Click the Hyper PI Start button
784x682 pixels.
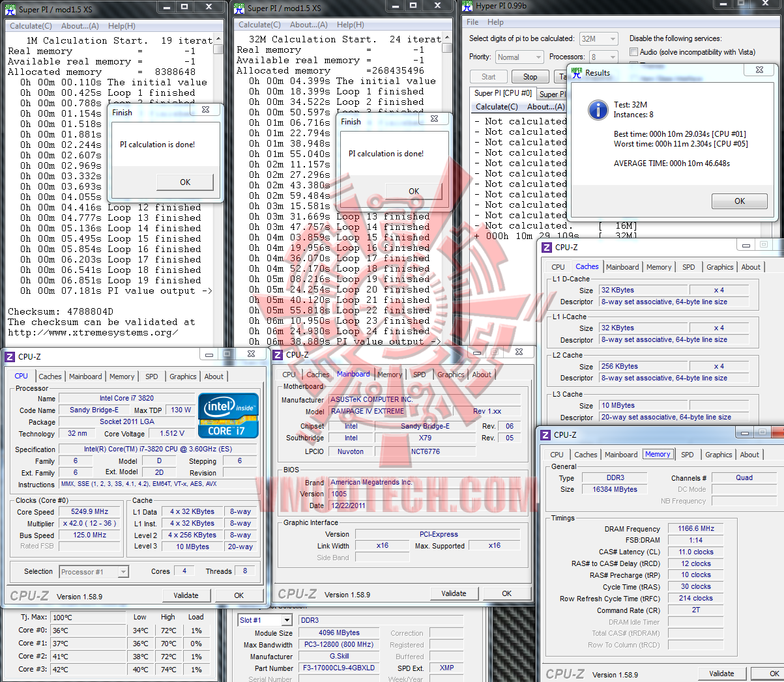click(x=489, y=76)
